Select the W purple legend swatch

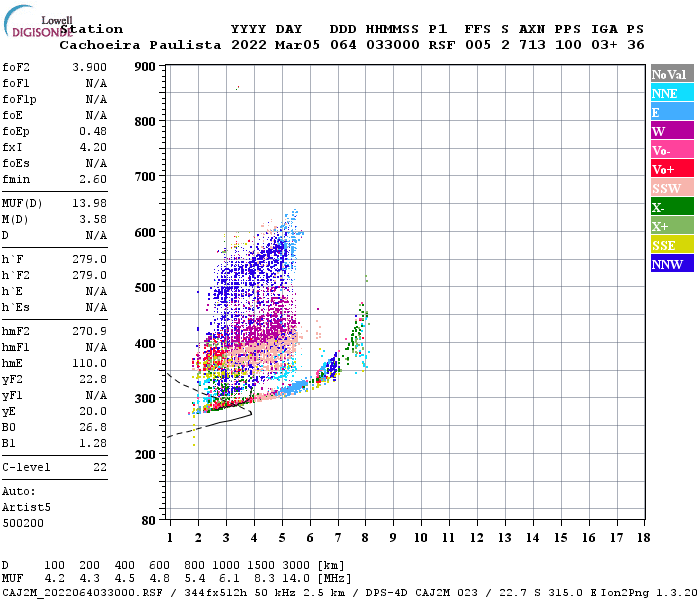pos(672,131)
